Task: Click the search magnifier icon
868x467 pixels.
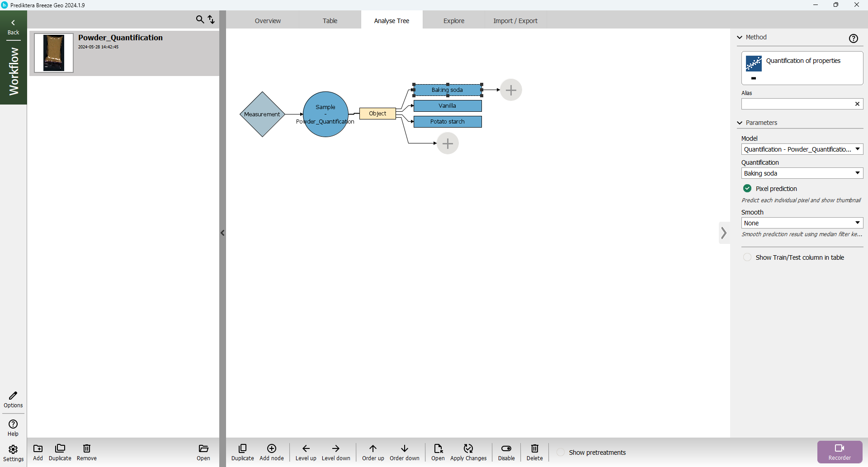Action: [199, 19]
